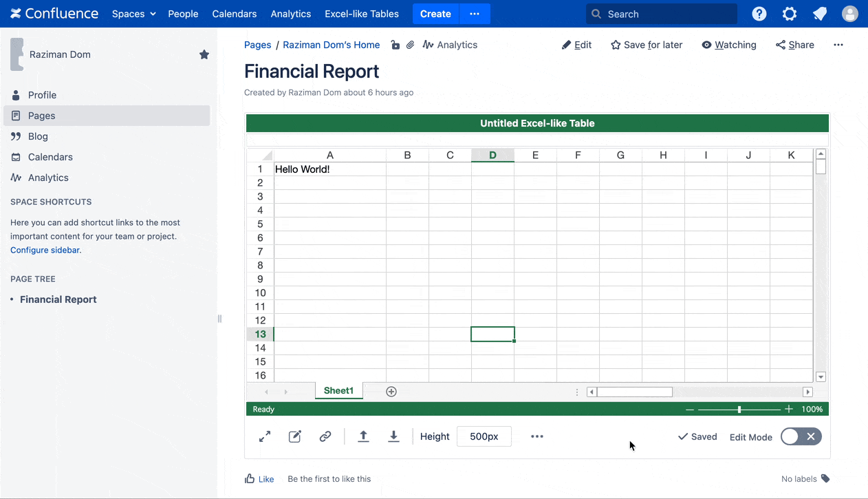Click Watching to toggle page watch

click(728, 45)
